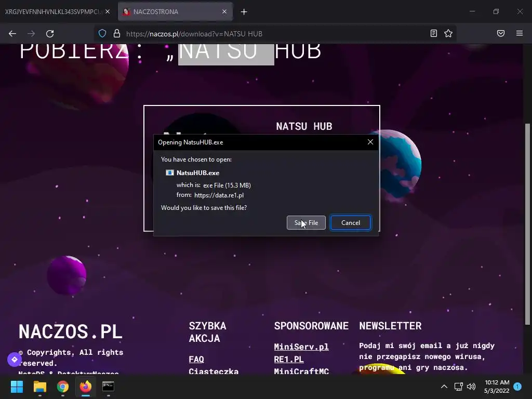Open Firefox application menu

tap(520, 33)
